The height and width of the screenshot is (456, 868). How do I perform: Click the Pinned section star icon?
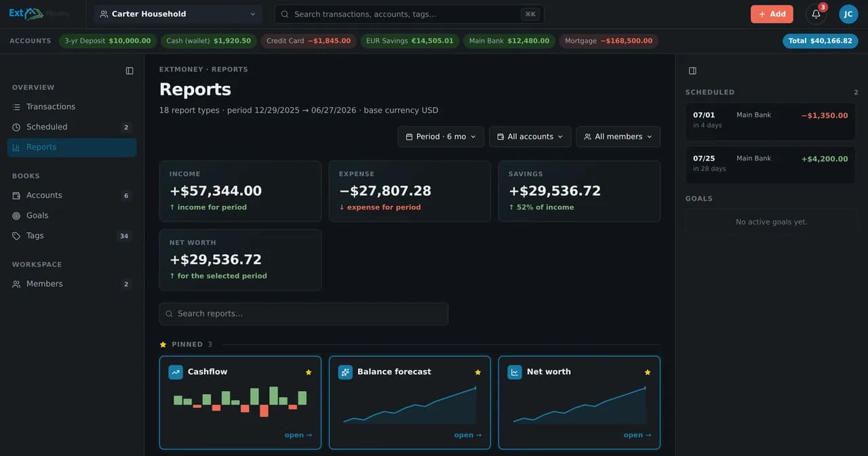pos(163,344)
